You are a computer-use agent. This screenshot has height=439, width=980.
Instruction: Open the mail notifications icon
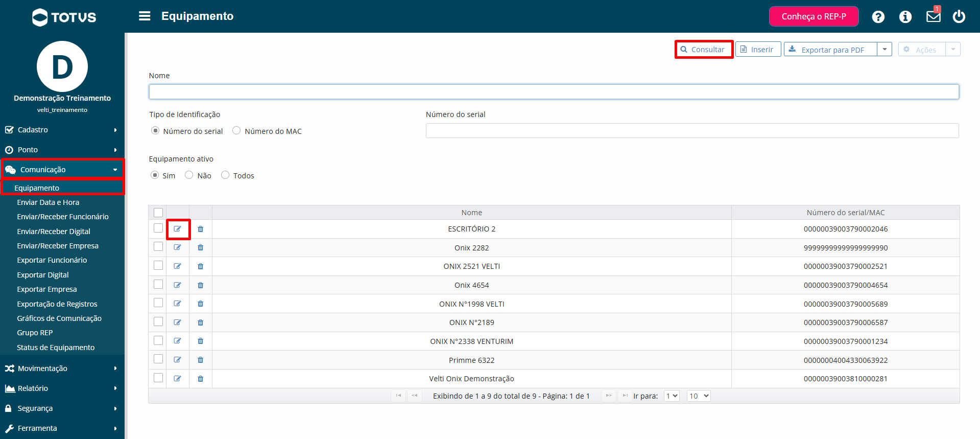933,16
